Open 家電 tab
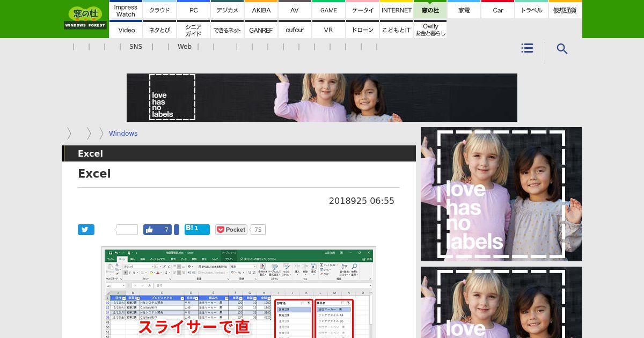 [x=464, y=10]
